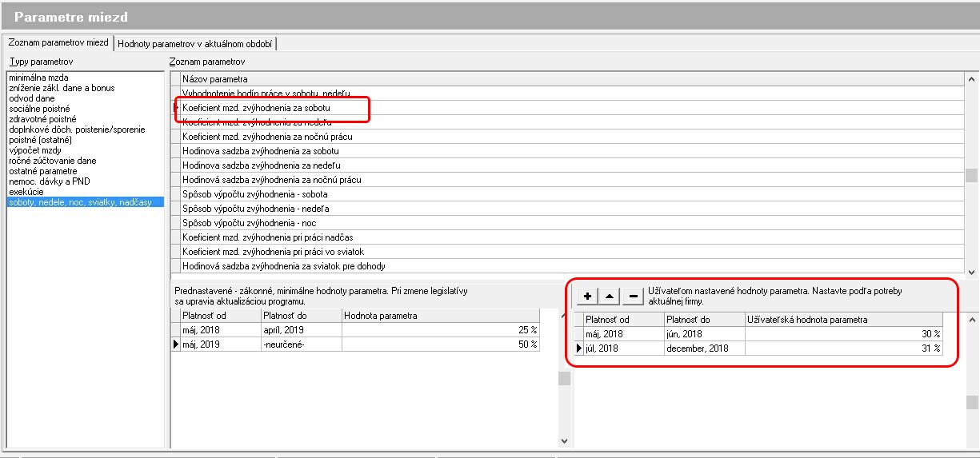This screenshot has height=458, width=980.
Task: Click parameter list scrollbar up arrow
Action: pyautogui.click(x=971, y=79)
